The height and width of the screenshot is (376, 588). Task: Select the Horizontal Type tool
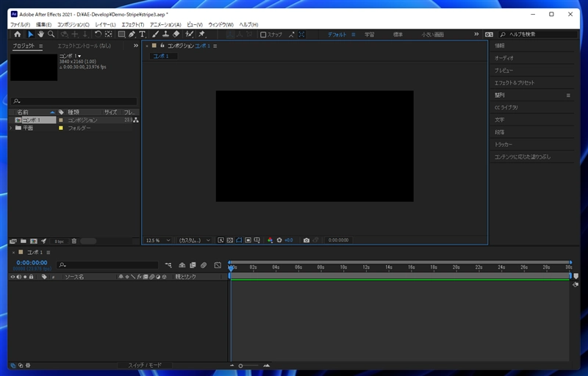tap(142, 34)
